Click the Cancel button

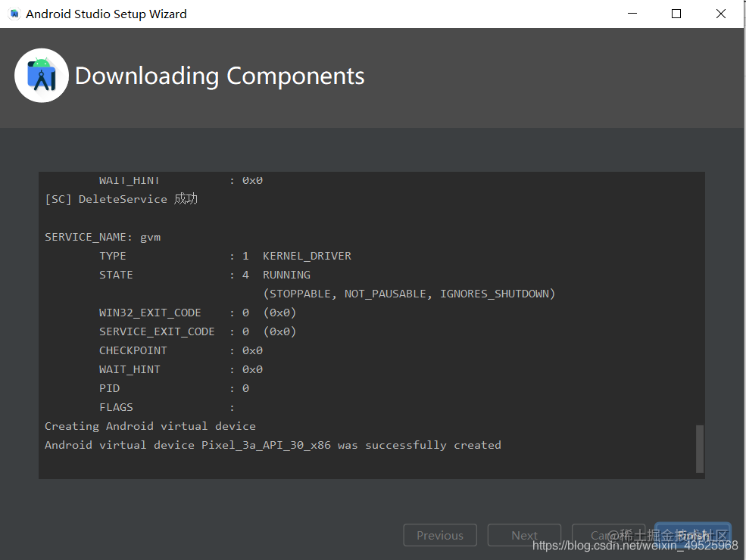pos(608,535)
